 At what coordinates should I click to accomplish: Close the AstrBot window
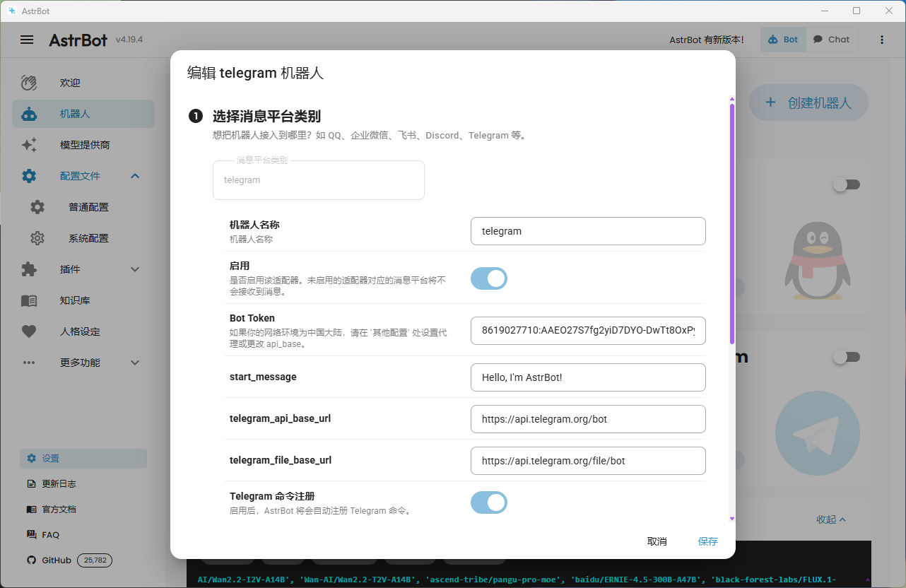pyautogui.click(x=889, y=11)
